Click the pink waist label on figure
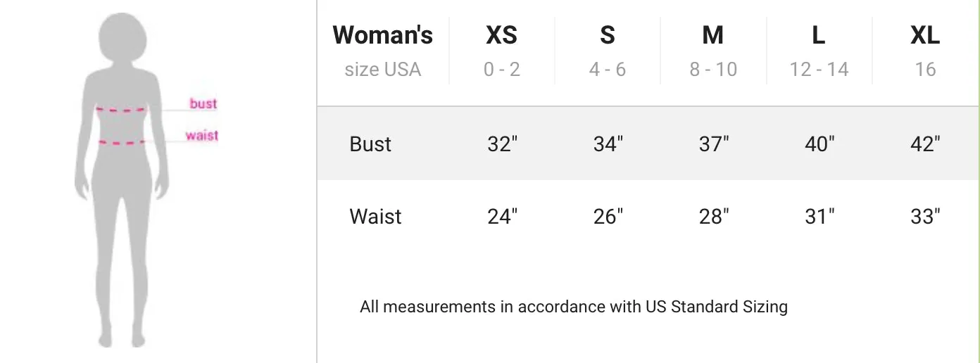Screen dimensions: 980x363 click(202, 135)
